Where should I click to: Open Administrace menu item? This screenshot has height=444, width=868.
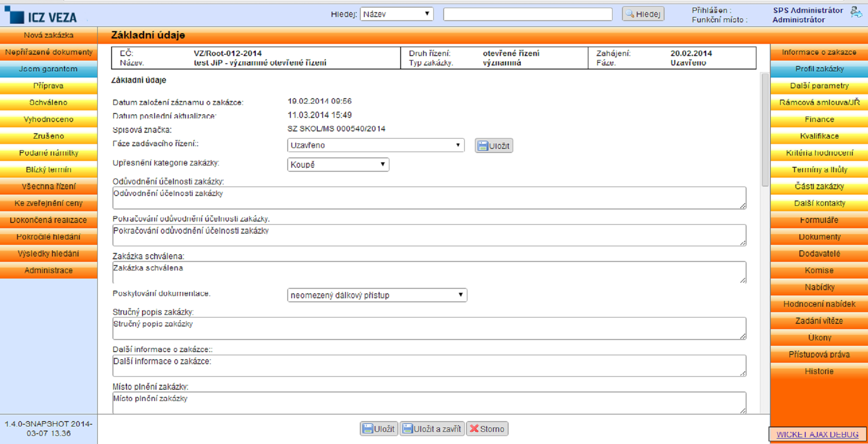point(48,270)
